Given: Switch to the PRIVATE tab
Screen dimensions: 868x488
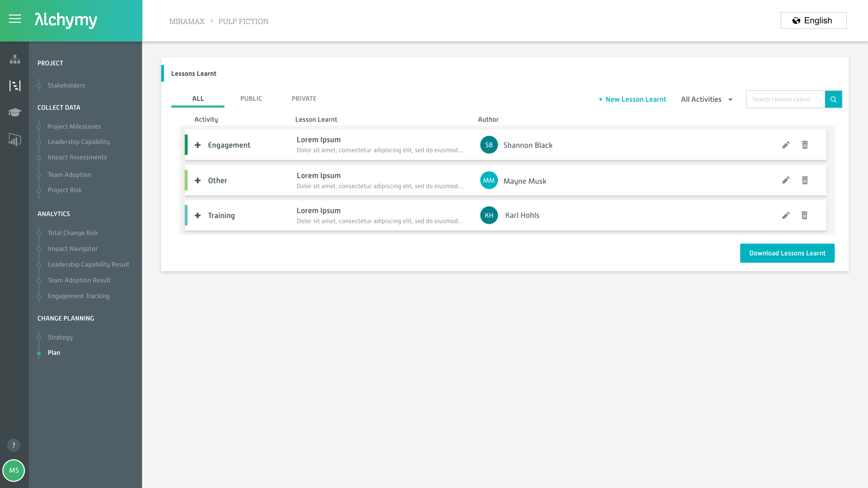Looking at the screenshot, I should [x=304, y=99].
